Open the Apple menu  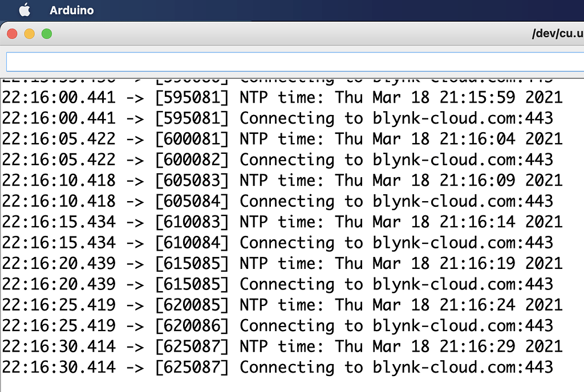24,9
